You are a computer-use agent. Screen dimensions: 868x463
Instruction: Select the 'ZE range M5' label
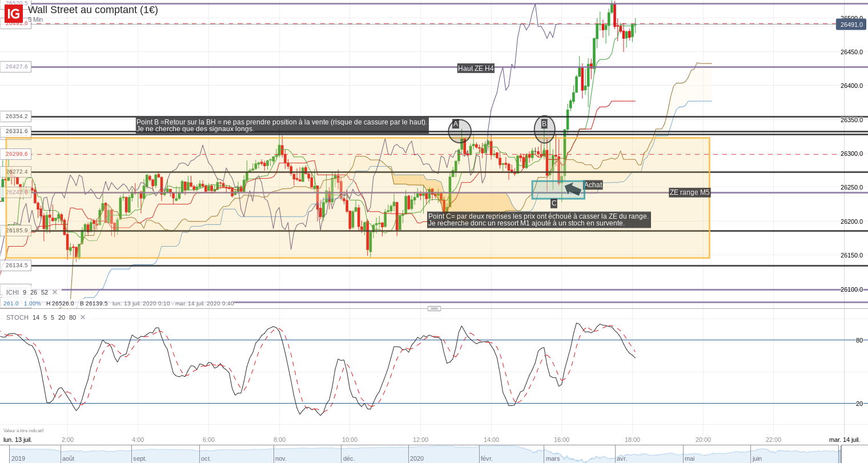tap(689, 192)
